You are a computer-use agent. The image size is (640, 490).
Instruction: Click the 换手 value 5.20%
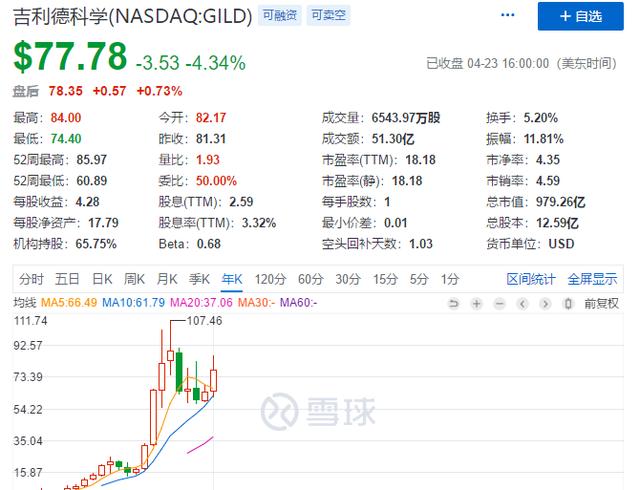pos(540,118)
